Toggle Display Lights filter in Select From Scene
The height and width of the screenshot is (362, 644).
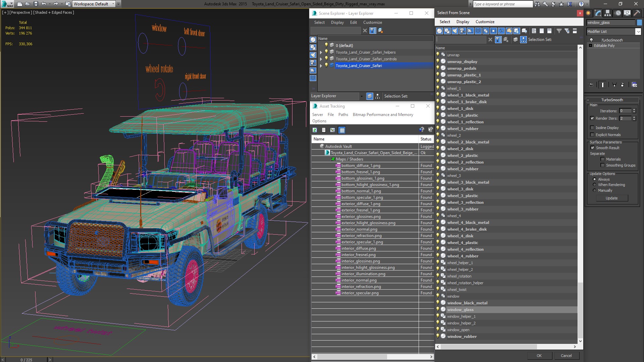tap(455, 31)
